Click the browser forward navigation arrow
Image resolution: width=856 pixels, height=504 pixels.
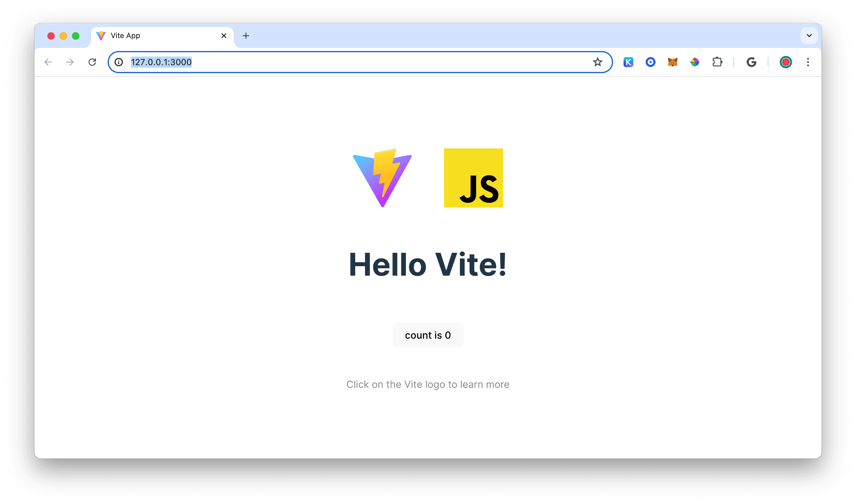[x=71, y=62]
